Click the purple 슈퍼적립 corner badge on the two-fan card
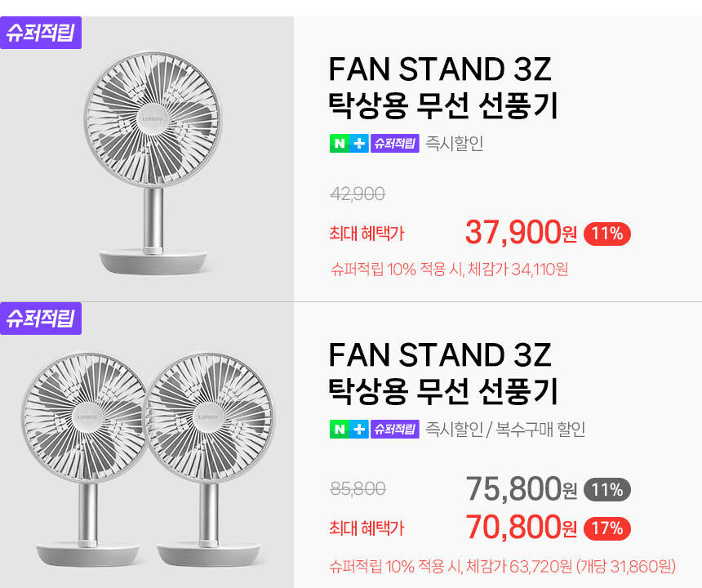This screenshot has width=702, height=588. tap(41, 318)
